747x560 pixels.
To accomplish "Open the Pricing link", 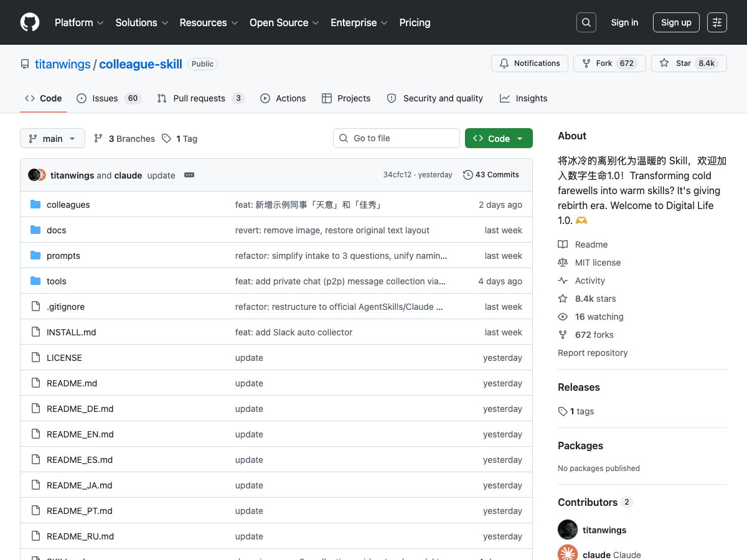I will 415,22.
